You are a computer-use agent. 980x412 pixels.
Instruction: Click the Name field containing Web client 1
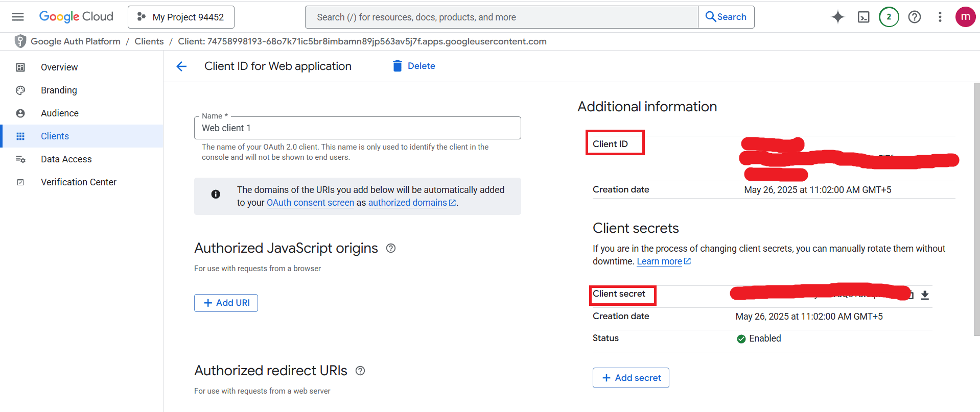[x=357, y=128]
